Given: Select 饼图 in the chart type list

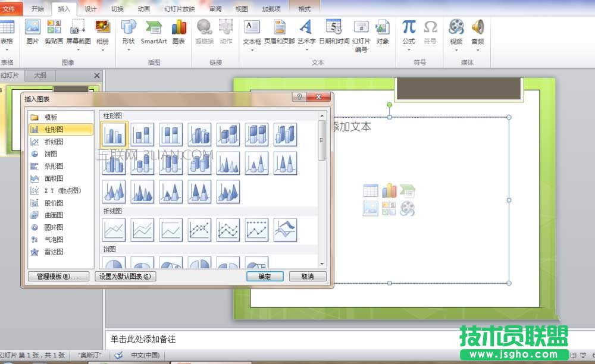Looking at the screenshot, I should pos(51,153).
